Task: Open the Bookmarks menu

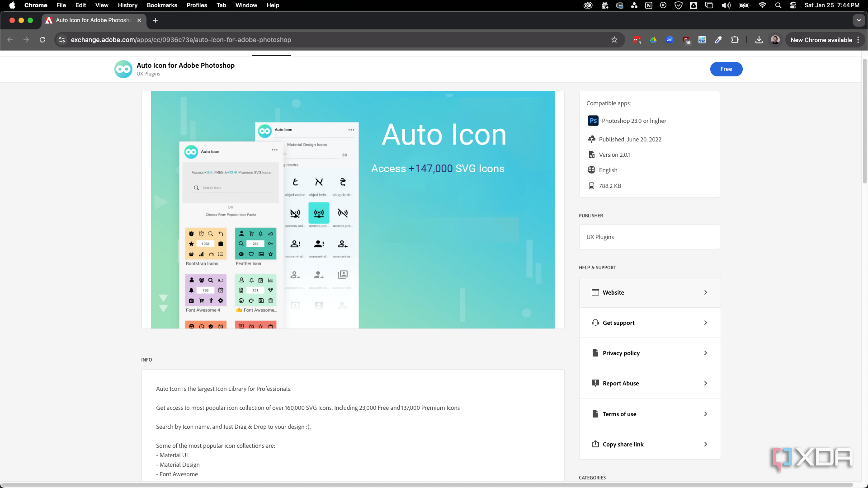Action: [162, 5]
